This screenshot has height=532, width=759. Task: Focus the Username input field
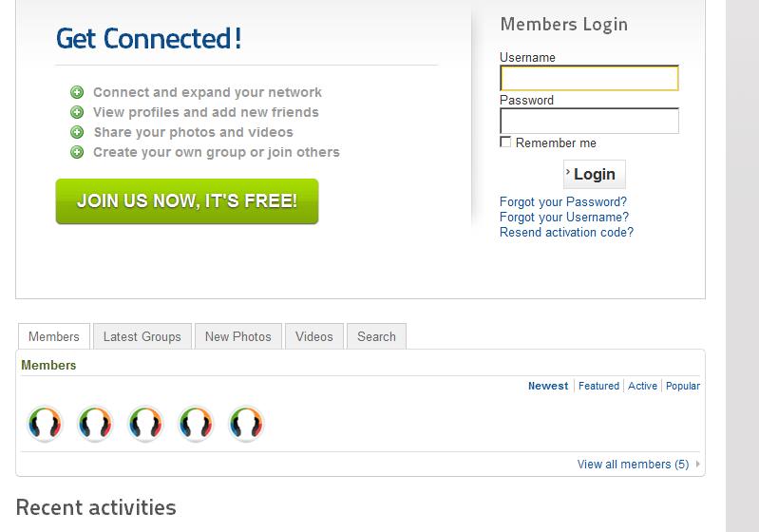click(x=589, y=78)
